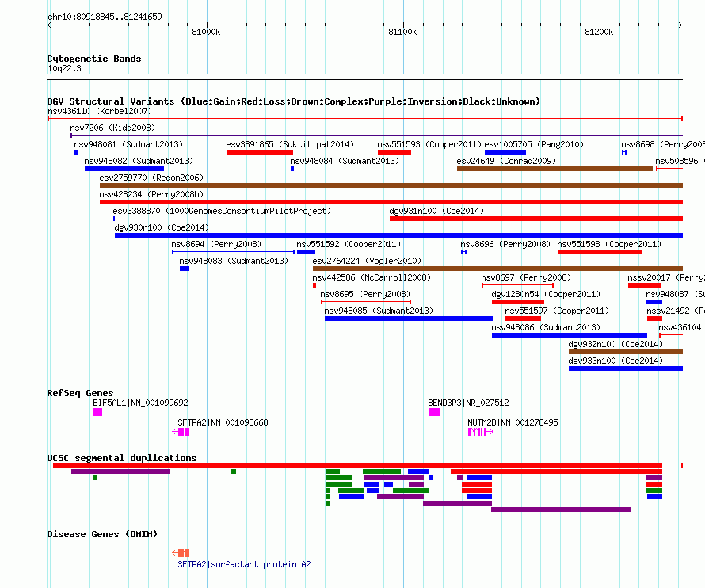
Task: Select the NUTM2B|NM_001278495 label
Action: tap(513, 422)
